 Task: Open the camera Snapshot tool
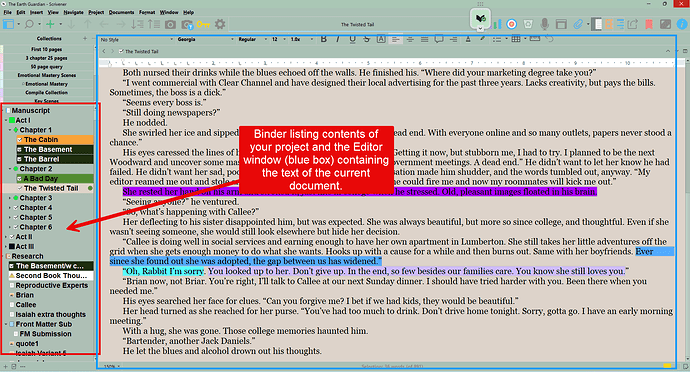click(170, 25)
